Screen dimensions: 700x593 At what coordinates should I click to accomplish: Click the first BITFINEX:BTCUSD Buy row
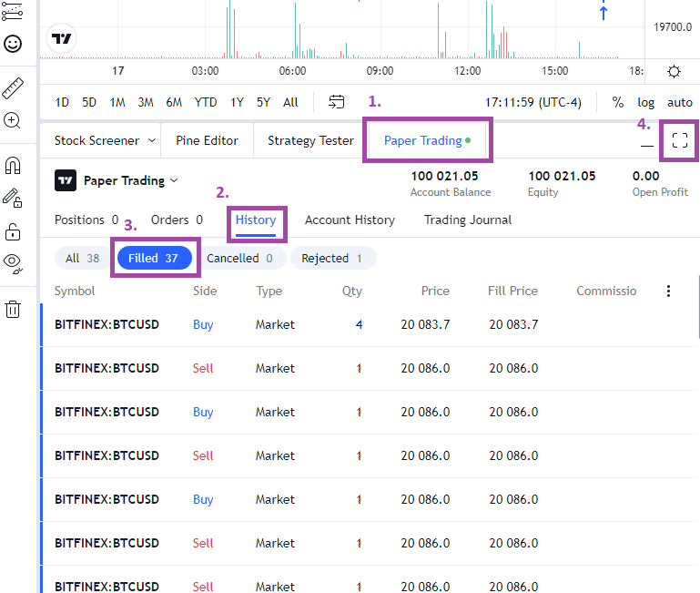370,325
